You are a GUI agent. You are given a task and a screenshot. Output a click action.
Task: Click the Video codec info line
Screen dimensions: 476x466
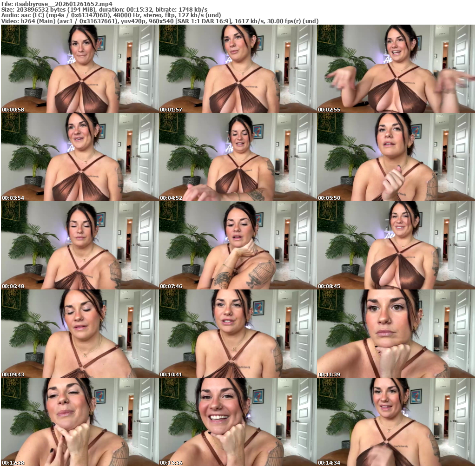(x=160, y=21)
